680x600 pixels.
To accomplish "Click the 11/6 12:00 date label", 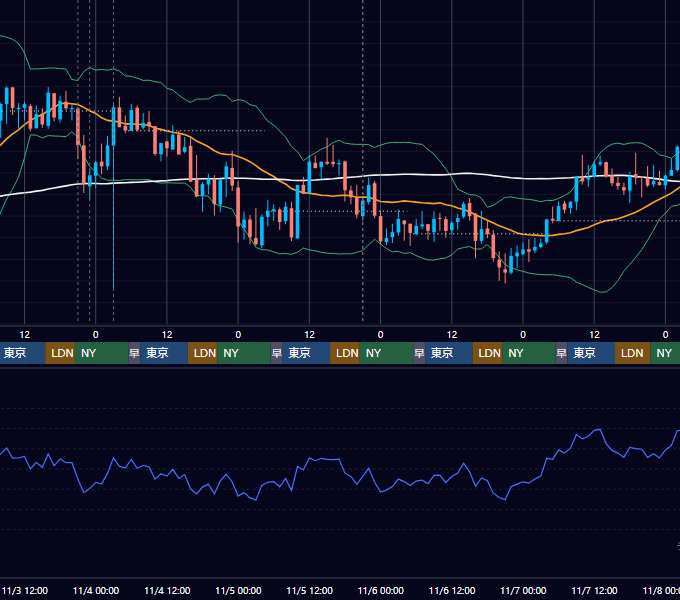I will 452,590.
